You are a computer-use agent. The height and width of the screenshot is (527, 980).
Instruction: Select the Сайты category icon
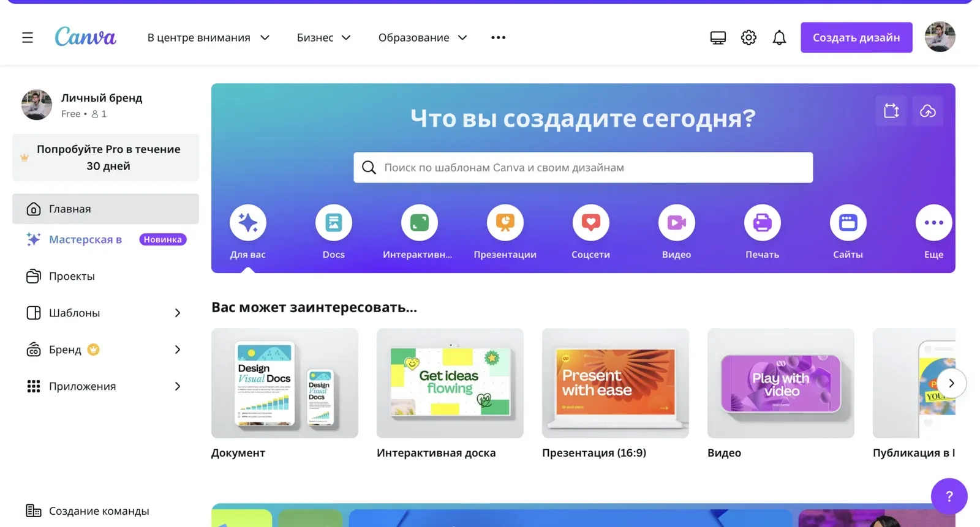848,222
